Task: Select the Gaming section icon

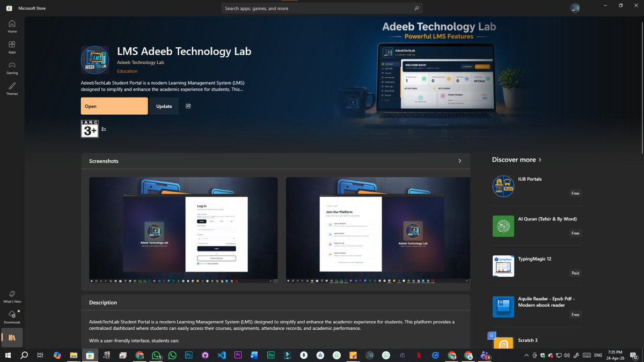Action: 11,67
